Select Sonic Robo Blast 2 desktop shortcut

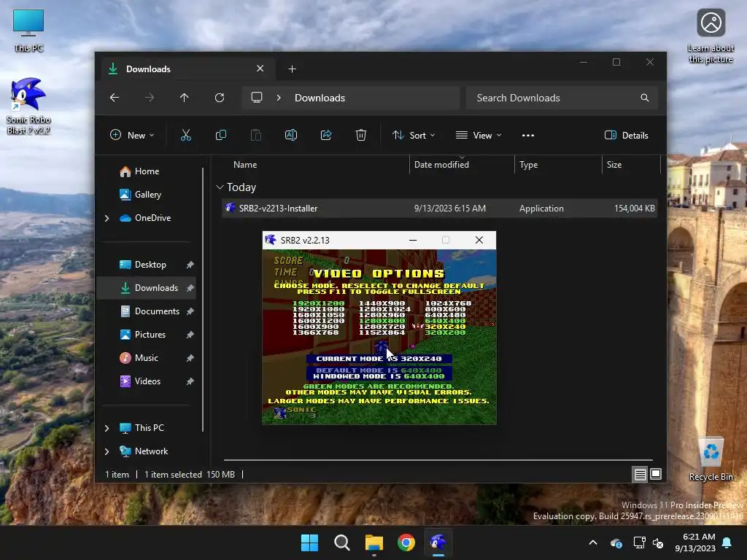[x=28, y=106]
